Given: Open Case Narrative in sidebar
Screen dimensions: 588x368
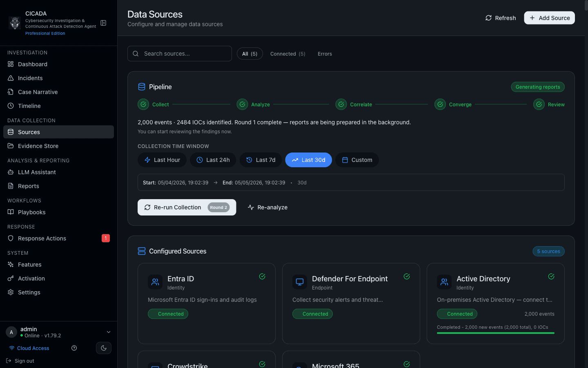Looking at the screenshot, I should tap(58, 92).
